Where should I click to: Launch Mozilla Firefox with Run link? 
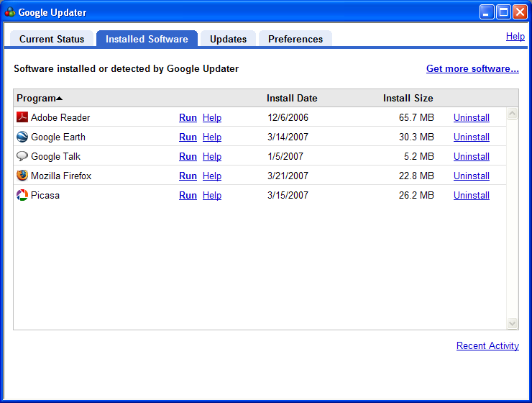pos(188,176)
